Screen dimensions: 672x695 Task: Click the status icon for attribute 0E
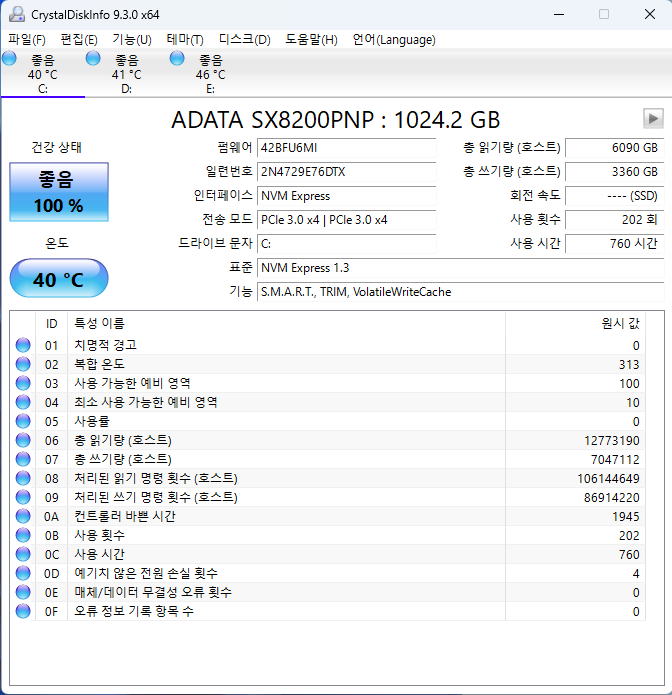pyautogui.click(x=23, y=593)
